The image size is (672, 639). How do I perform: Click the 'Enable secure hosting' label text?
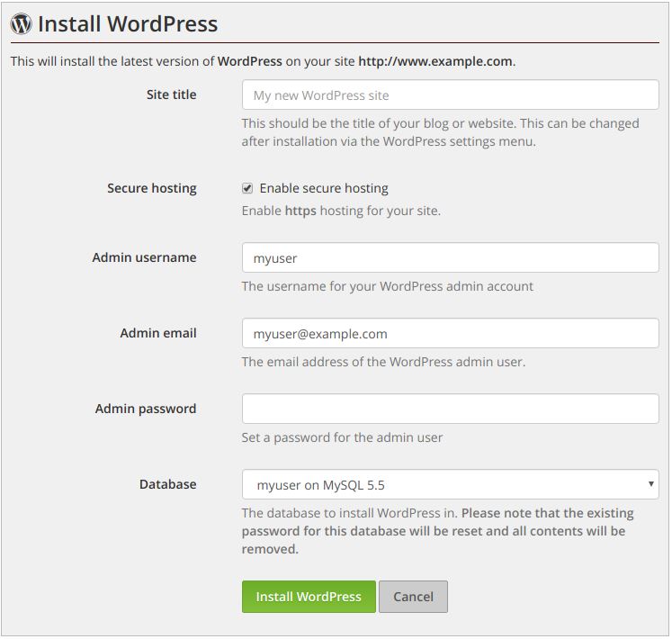(324, 188)
